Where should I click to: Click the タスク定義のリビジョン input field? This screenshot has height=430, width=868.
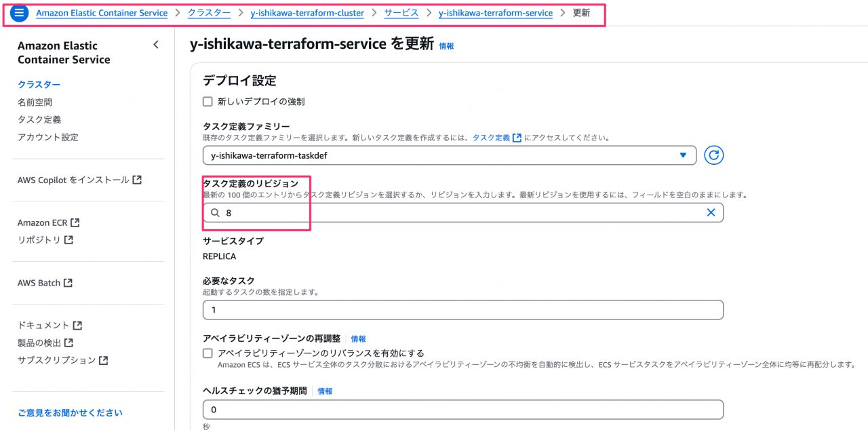point(463,212)
